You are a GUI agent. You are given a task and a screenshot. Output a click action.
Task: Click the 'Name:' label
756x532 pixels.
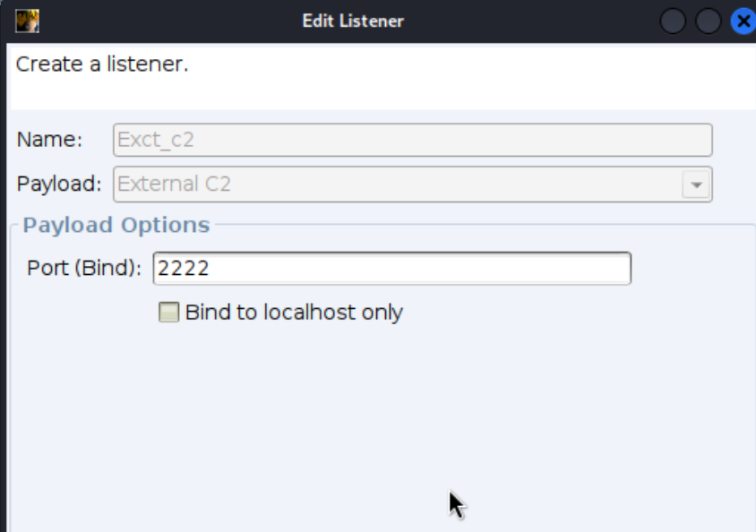coord(49,140)
